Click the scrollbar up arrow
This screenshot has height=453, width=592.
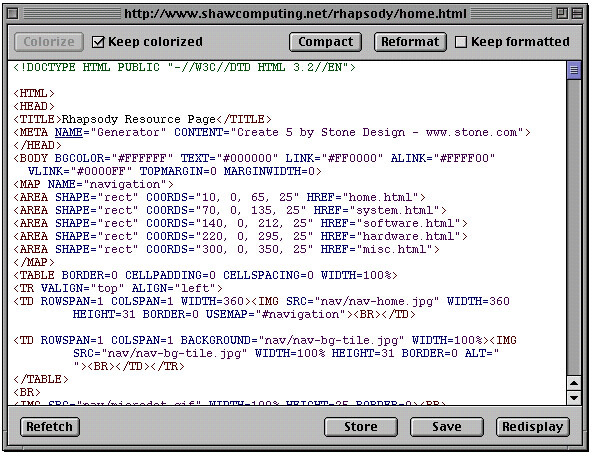pos(574,384)
